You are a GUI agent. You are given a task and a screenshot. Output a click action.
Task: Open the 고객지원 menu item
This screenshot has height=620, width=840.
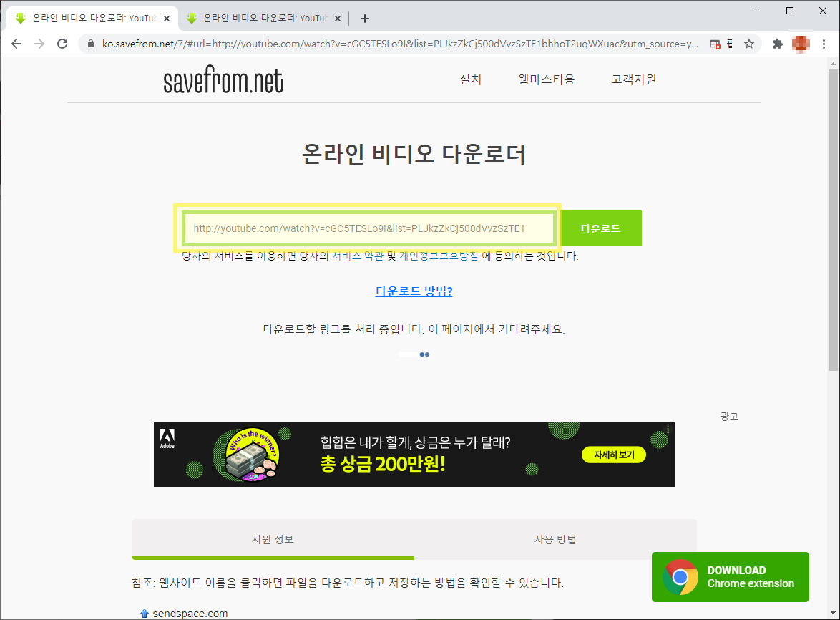coord(634,79)
